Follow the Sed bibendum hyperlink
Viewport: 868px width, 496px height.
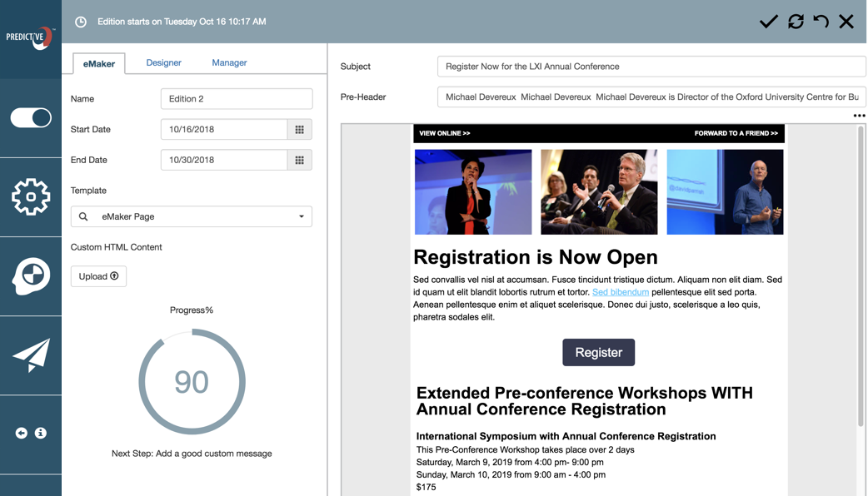click(621, 292)
